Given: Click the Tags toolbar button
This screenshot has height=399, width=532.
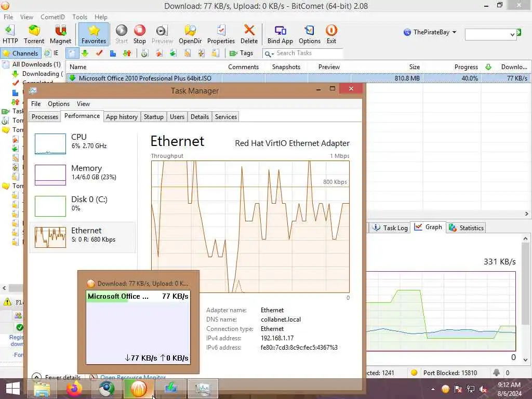Looking at the screenshot, I should (x=241, y=54).
